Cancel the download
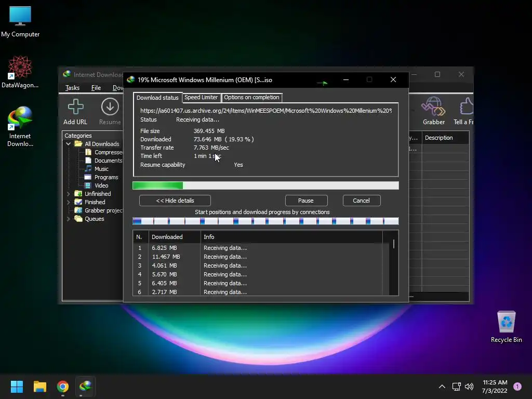532x399 pixels. click(x=362, y=201)
